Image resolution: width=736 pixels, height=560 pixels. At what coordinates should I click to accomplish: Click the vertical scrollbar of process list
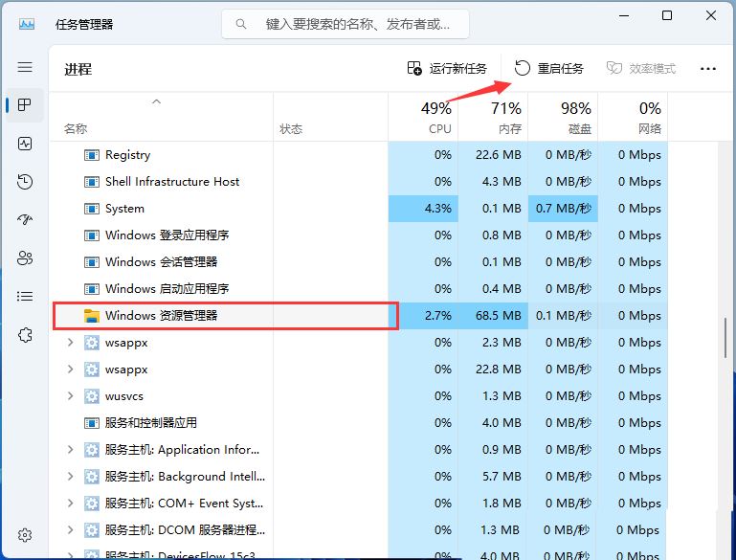pyautogui.click(x=725, y=338)
